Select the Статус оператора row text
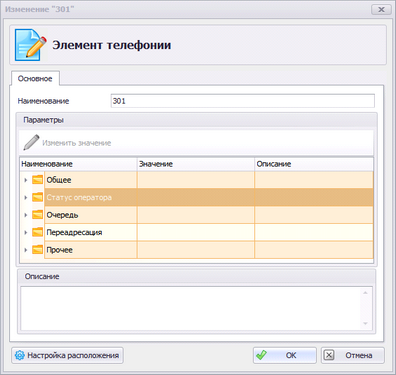 pos(79,197)
